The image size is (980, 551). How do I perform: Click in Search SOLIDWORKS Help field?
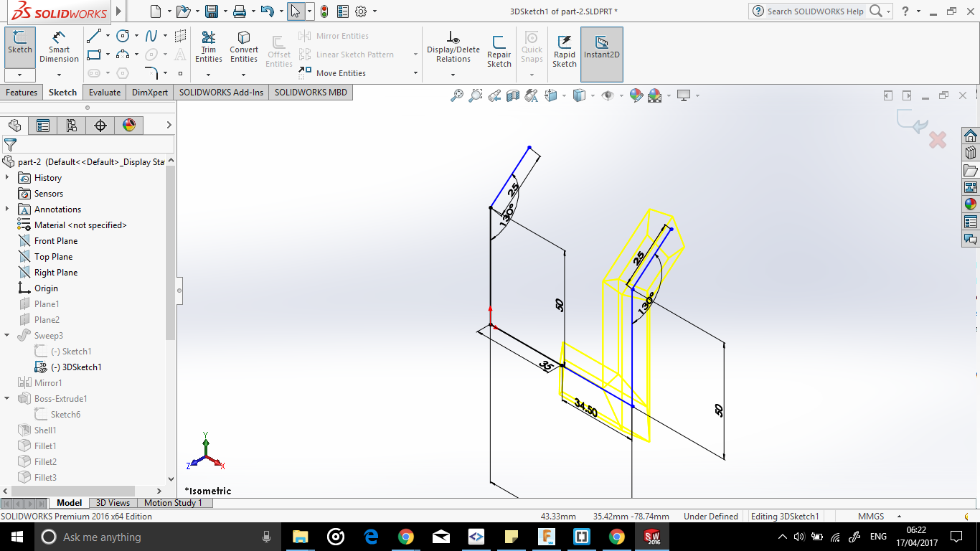[816, 11]
